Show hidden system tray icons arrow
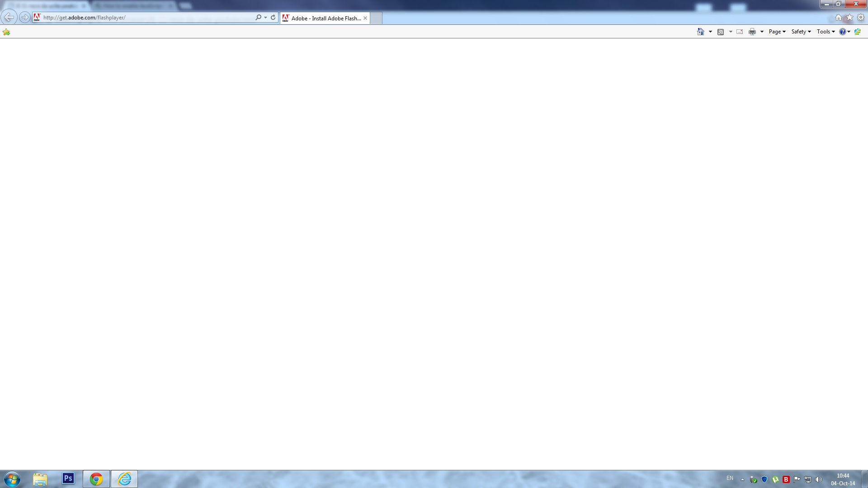This screenshot has height=488, width=868. pyautogui.click(x=742, y=479)
